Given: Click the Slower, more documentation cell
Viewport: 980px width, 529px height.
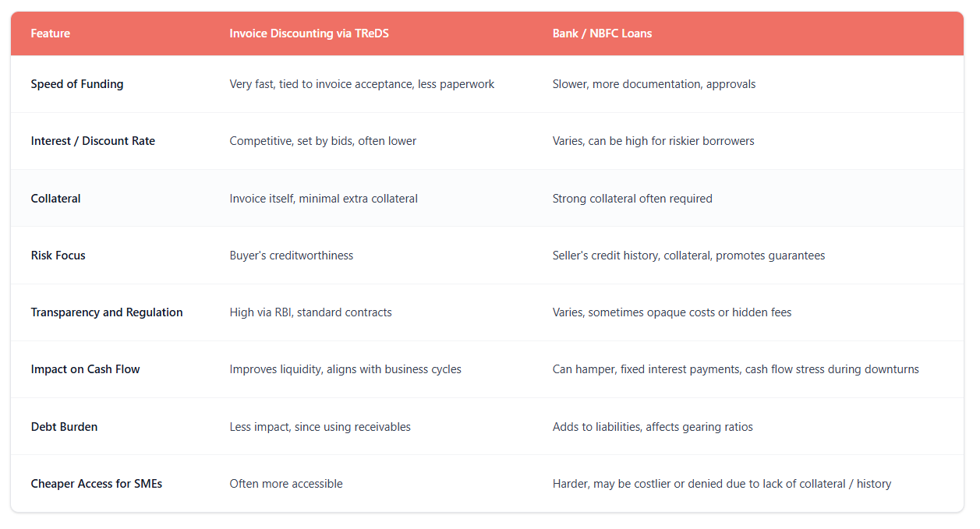Looking at the screenshot, I should pos(653,84).
